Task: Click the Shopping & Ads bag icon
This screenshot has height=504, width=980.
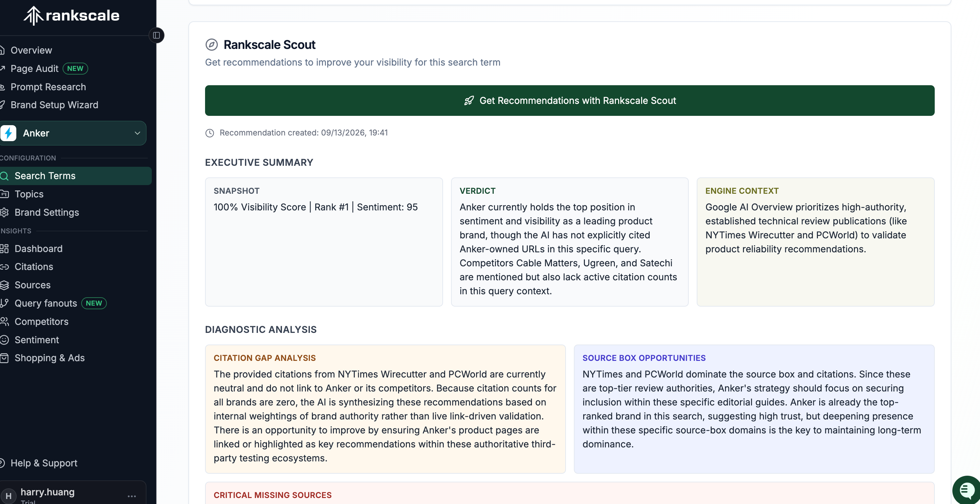Action: [x=4, y=358]
